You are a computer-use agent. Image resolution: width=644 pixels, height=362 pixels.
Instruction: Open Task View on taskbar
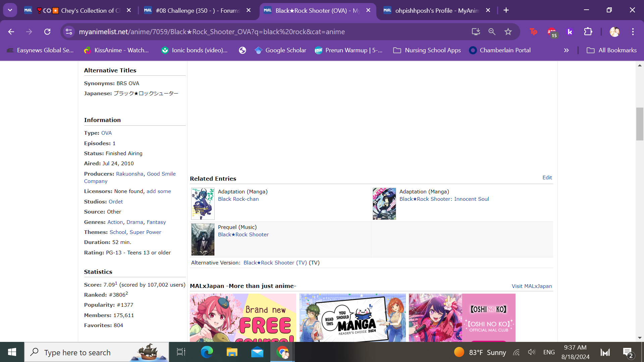point(181,352)
